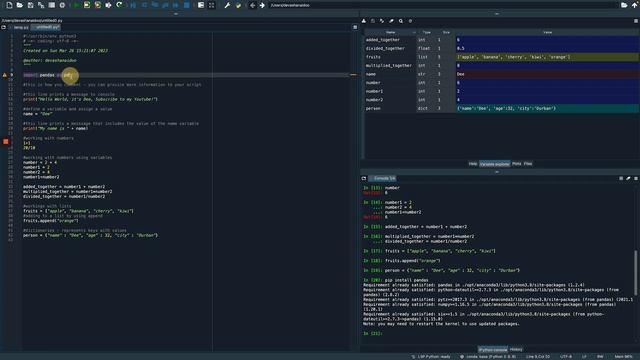Click the UTF-8 encoding in the status bar

(565, 357)
